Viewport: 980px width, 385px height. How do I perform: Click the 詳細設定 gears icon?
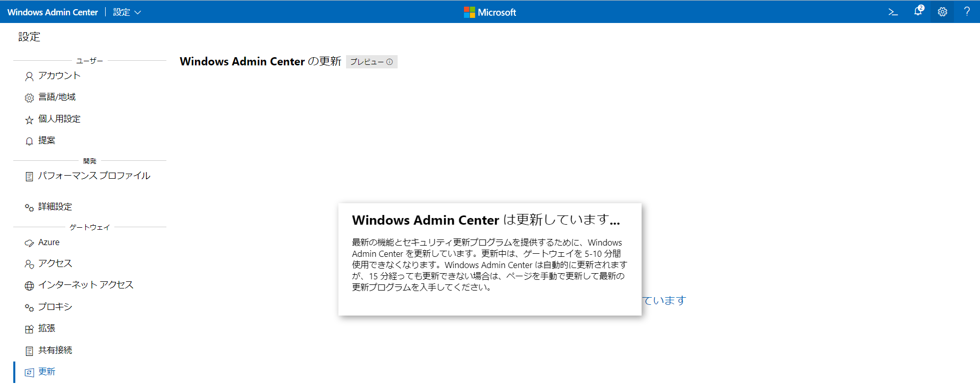(29, 208)
